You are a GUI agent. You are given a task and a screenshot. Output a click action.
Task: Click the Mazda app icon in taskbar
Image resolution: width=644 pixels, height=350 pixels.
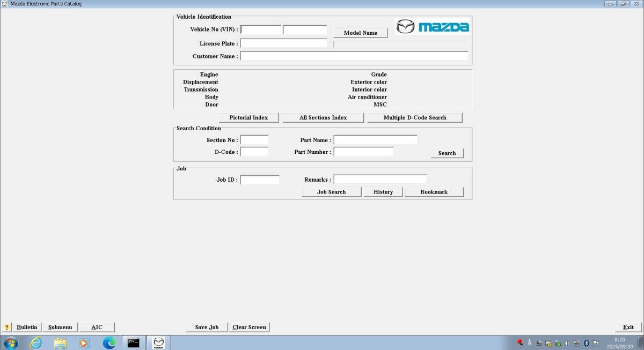pyautogui.click(x=158, y=342)
